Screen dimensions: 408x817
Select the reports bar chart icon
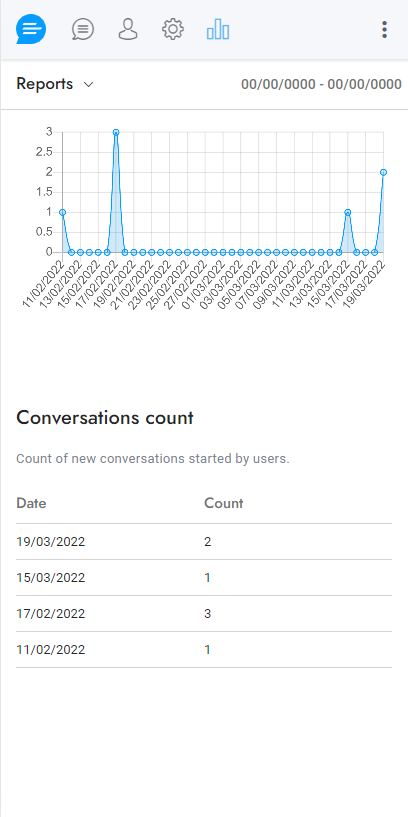218,29
